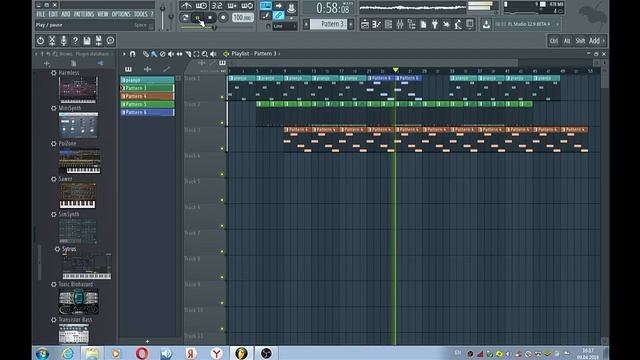Select Pattern 6 in the picker
This screenshot has width=640, height=360.
(x=147, y=112)
